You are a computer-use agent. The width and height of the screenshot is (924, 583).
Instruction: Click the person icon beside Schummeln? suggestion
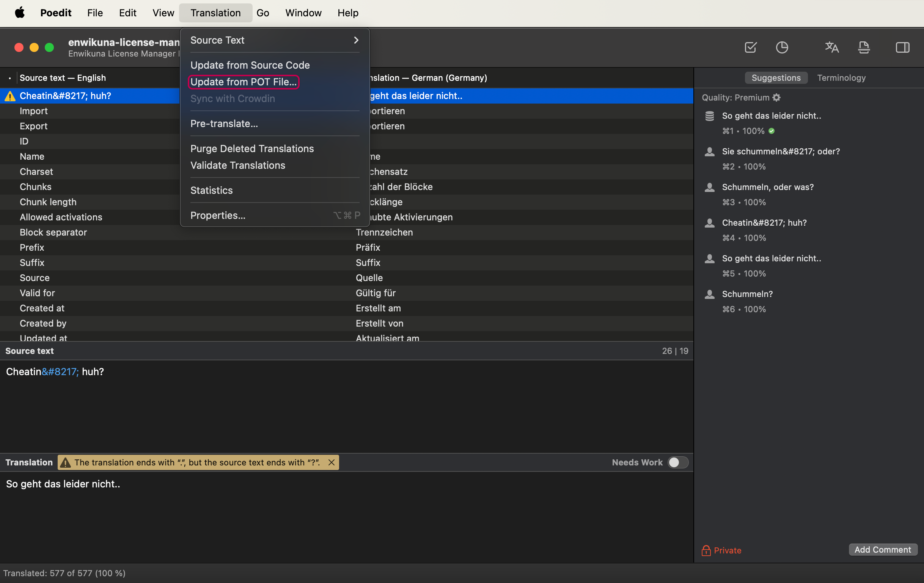click(709, 294)
